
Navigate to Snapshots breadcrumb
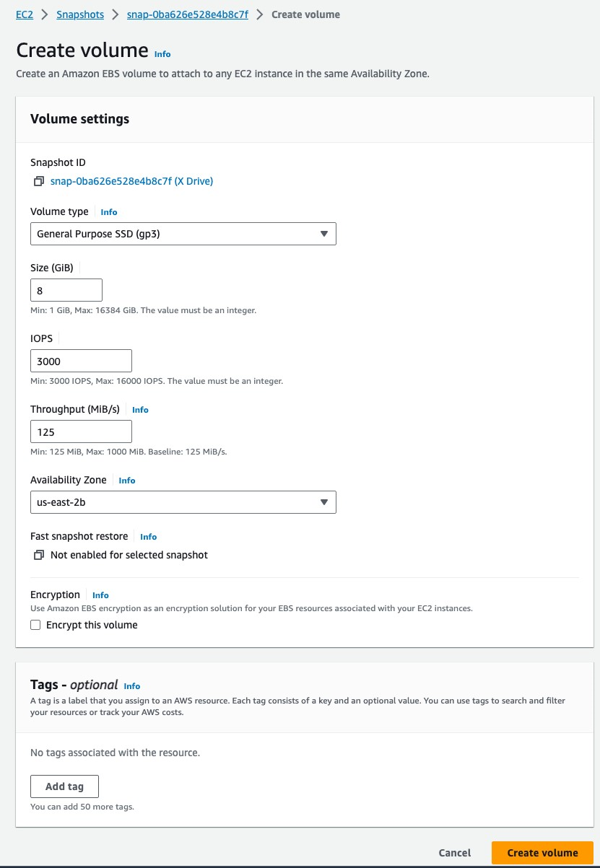(x=80, y=14)
